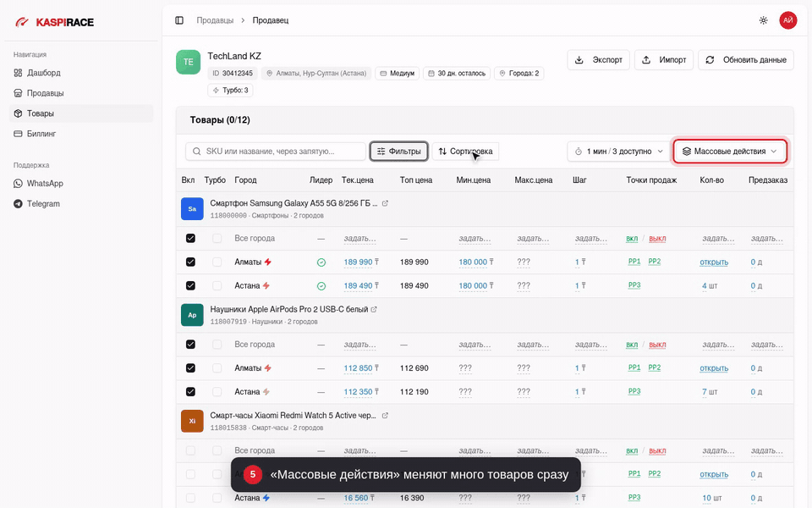Screen dimensions: 812x508
Task: Click the leader checkmark icon in Samsung Алматы row
Action: 321,262
